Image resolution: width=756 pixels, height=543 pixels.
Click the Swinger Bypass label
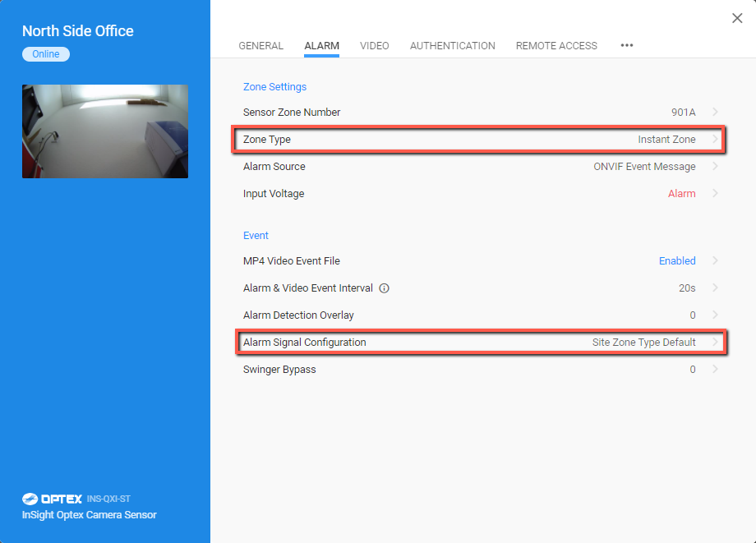point(279,370)
